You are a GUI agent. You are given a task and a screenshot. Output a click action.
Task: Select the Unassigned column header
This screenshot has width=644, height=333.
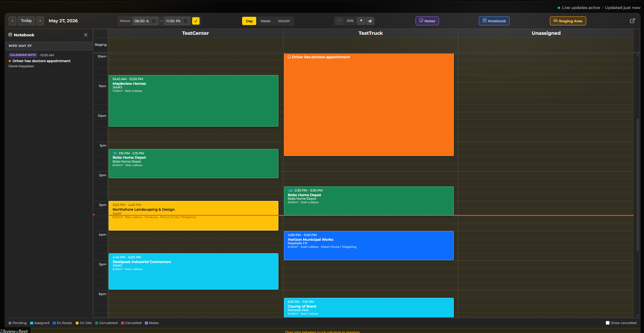(546, 33)
